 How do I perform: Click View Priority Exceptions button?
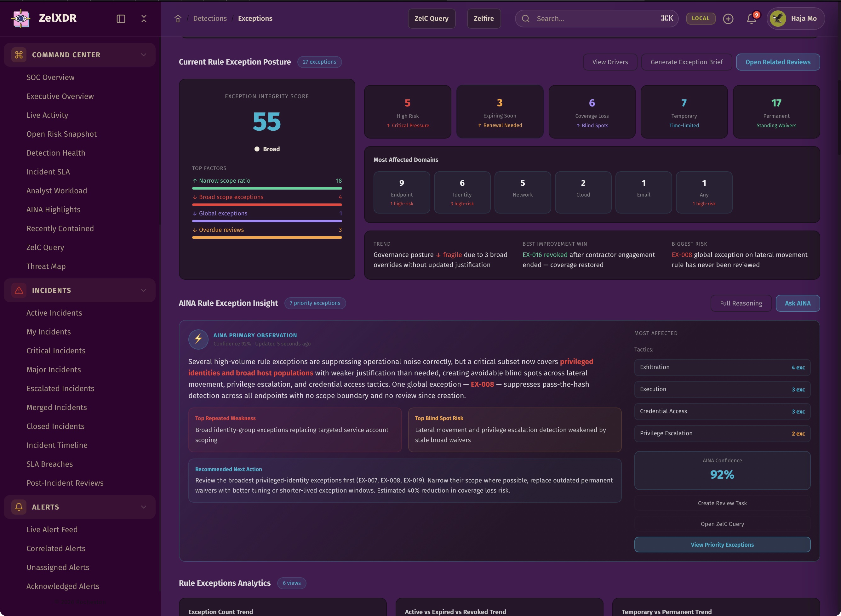722,545
